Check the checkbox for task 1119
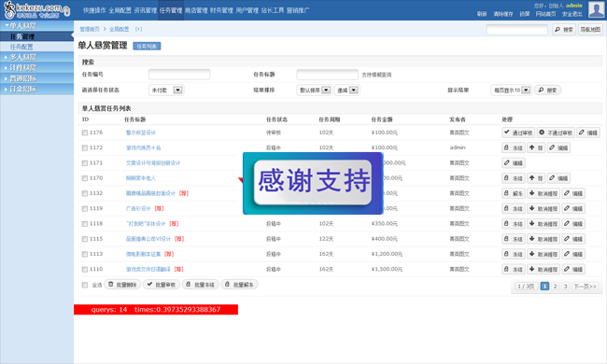This screenshot has height=364, width=607. coord(85,209)
